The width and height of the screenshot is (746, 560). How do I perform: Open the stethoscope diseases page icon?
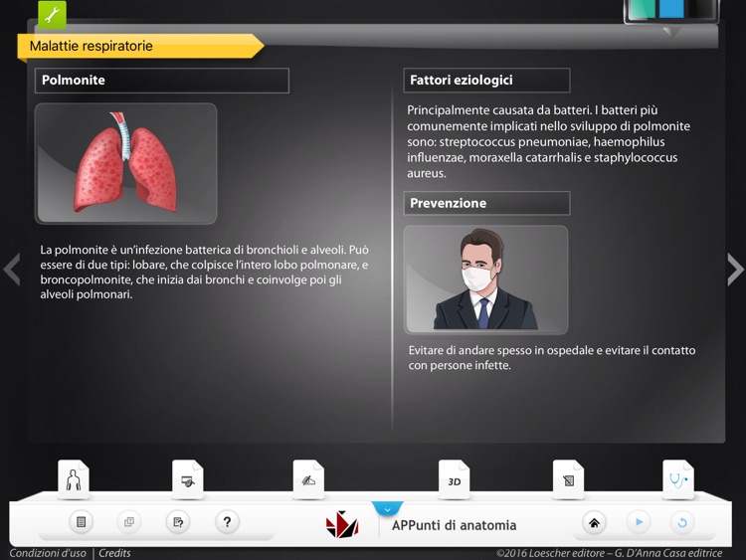(678, 479)
